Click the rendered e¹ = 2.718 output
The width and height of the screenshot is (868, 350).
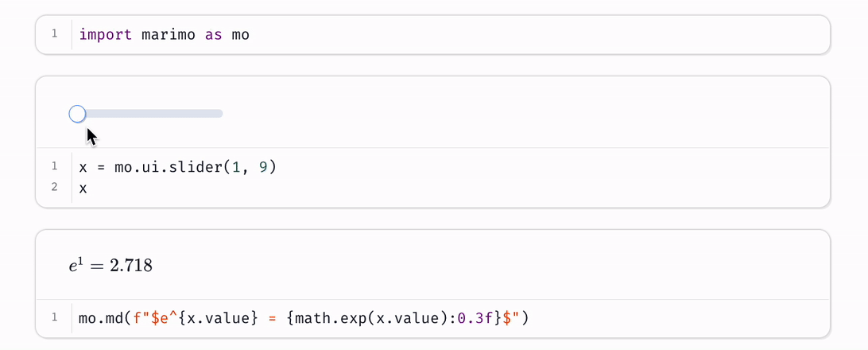click(x=110, y=266)
